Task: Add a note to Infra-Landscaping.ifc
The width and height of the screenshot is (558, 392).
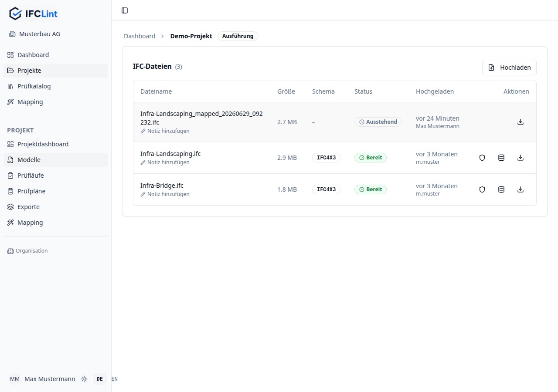Action: pyautogui.click(x=165, y=162)
